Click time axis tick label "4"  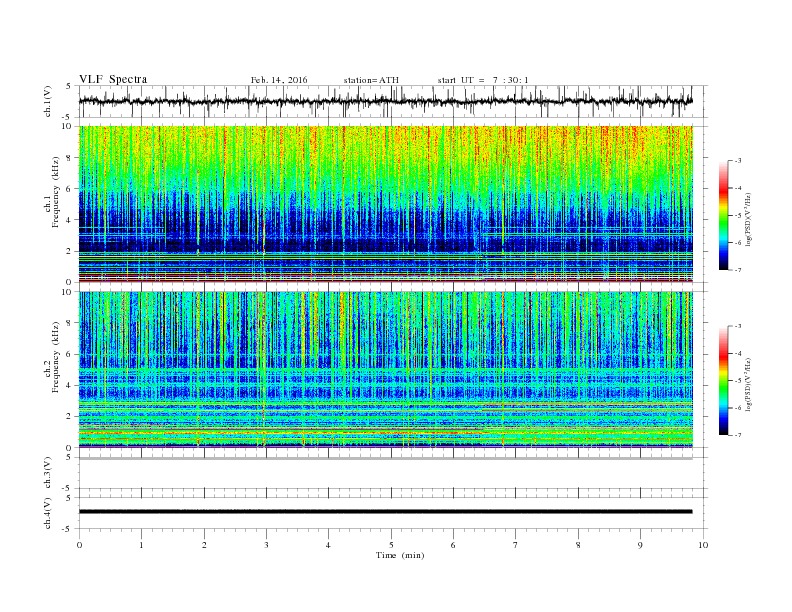[x=328, y=545]
